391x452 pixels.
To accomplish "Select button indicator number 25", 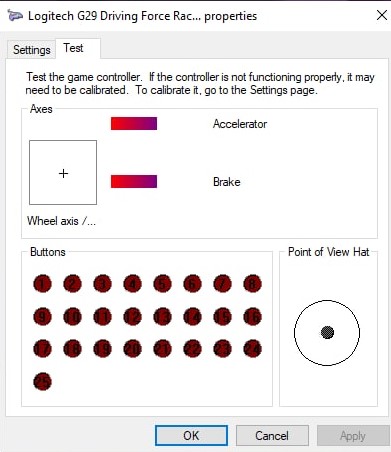I will [x=42, y=381].
